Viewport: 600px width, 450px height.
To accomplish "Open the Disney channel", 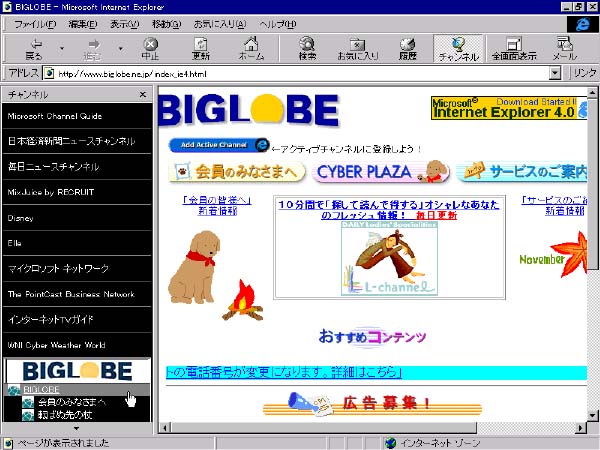I will point(77,218).
